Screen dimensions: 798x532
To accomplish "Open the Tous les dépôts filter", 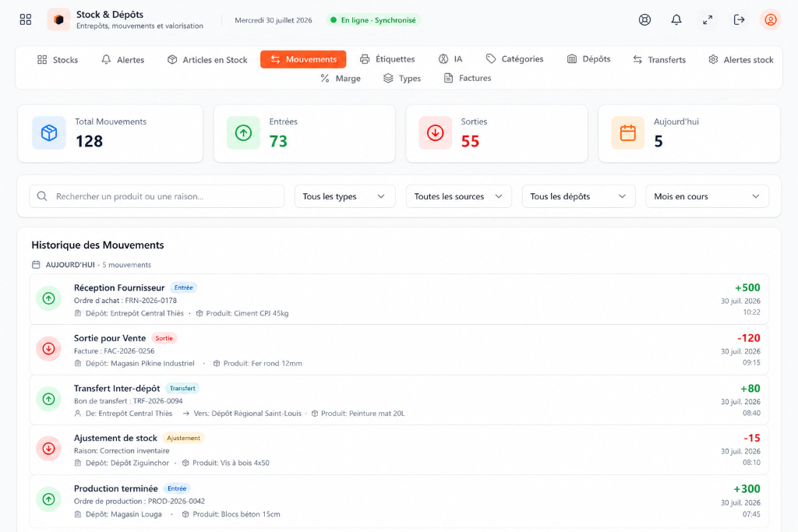I will tap(579, 196).
